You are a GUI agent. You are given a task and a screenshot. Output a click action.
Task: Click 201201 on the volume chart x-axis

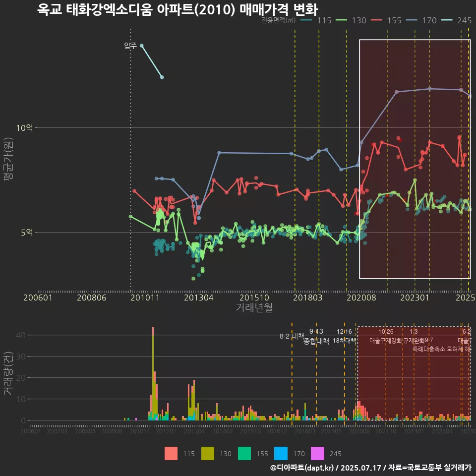[x=166, y=431]
